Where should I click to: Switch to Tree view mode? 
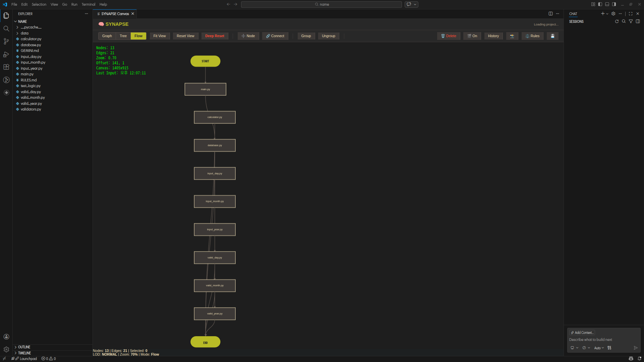(123, 36)
